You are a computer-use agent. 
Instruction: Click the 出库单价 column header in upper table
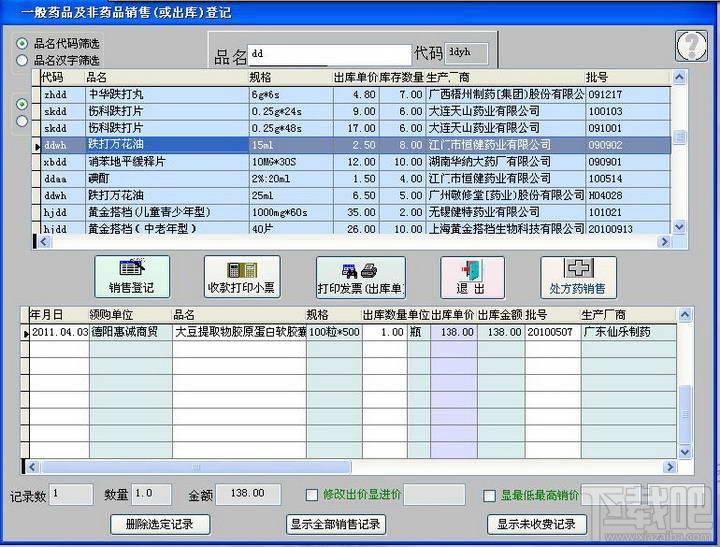(x=354, y=77)
